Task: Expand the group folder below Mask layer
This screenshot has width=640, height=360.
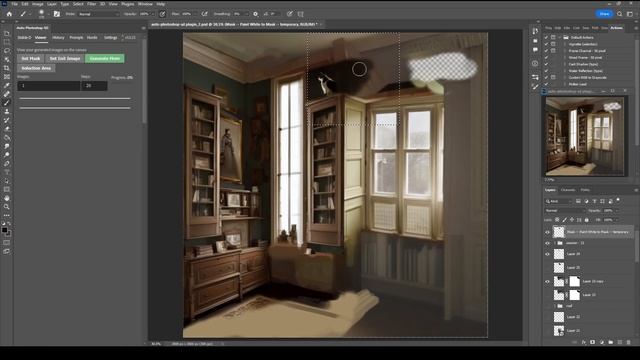Action: (x=555, y=243)
